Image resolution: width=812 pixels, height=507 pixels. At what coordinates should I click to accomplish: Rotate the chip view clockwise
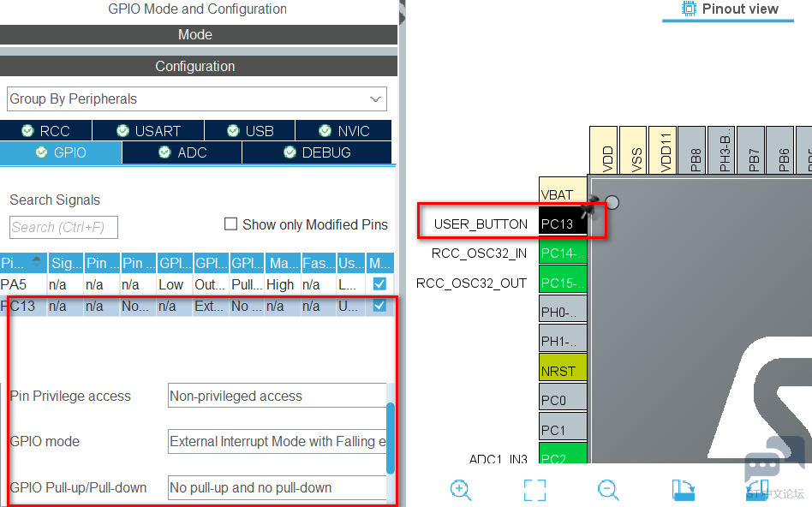click(x=683, y=489)
